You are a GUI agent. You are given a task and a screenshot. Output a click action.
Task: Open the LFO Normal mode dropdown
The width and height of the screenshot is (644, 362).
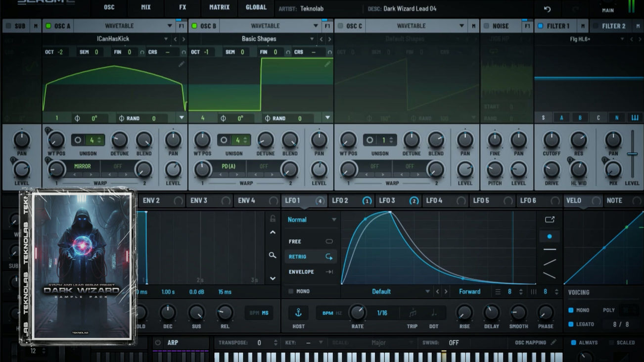312,220
